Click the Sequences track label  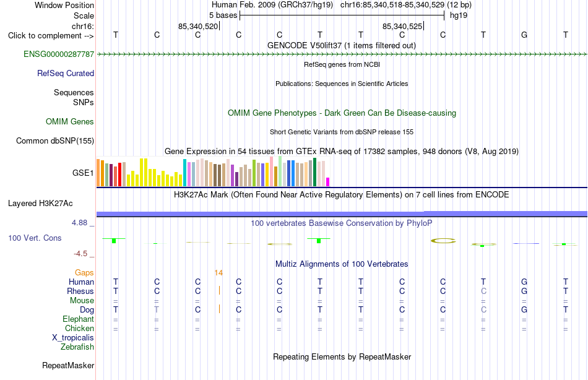coord(74,92)
